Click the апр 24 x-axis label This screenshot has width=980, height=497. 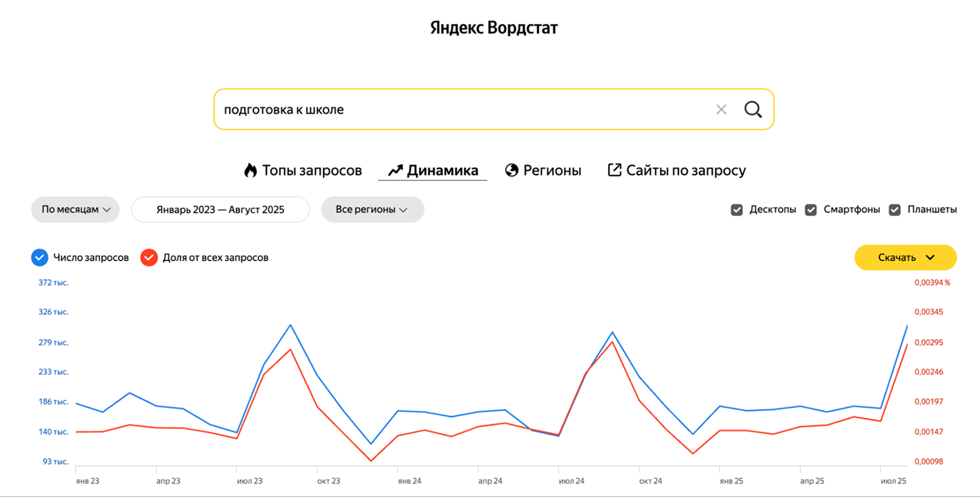(490, 481)
